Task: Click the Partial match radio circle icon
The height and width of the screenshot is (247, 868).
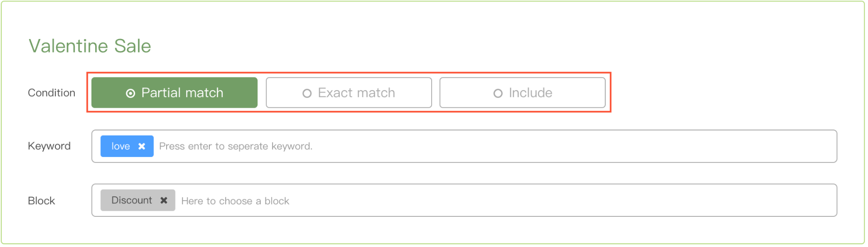Action: click(130, 93)
